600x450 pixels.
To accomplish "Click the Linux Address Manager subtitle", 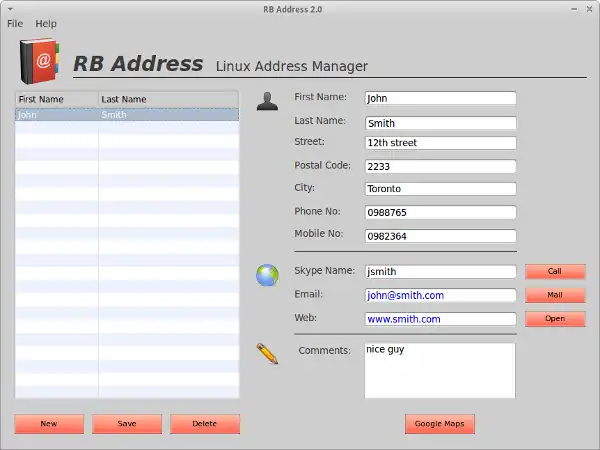I will pyautogui.click(x=292, y=66).
